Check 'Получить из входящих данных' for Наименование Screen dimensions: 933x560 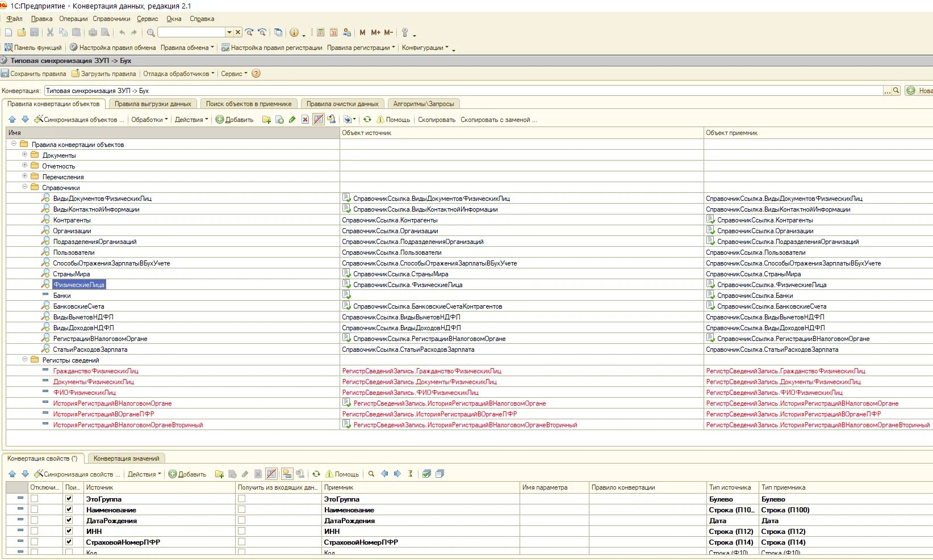(242, 510)
